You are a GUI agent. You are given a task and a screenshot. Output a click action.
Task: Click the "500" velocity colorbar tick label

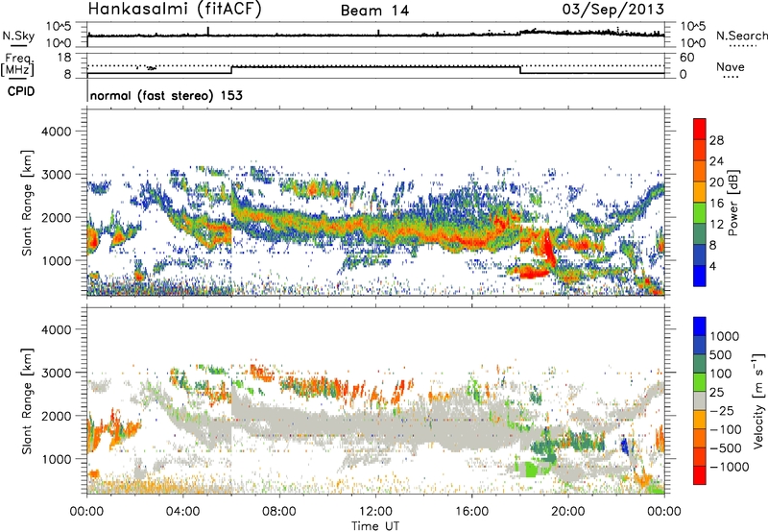pyautogui.click(x=721, y=354)
